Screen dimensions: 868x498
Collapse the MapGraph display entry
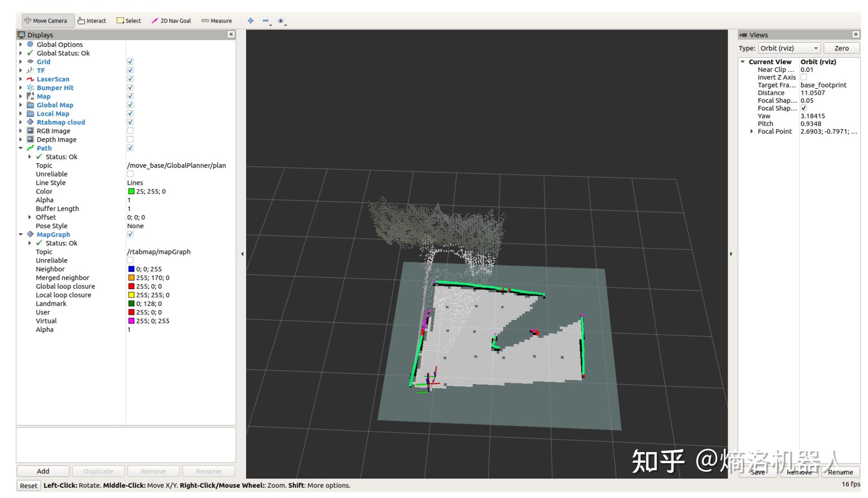click(20, 234)
